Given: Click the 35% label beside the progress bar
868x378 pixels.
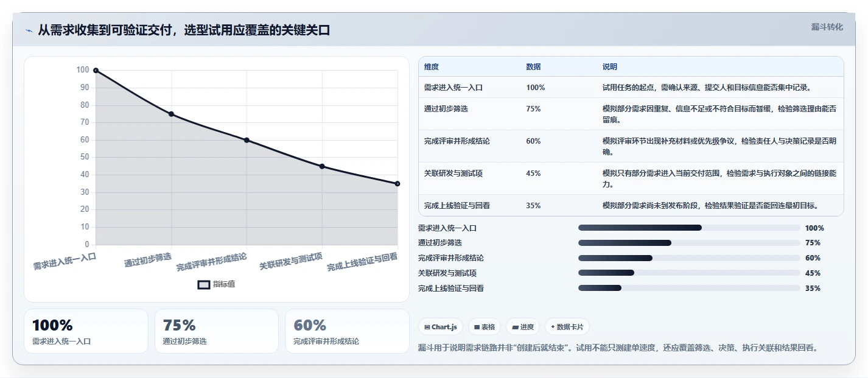Looking at the screenshot, I should coord(813,289).
